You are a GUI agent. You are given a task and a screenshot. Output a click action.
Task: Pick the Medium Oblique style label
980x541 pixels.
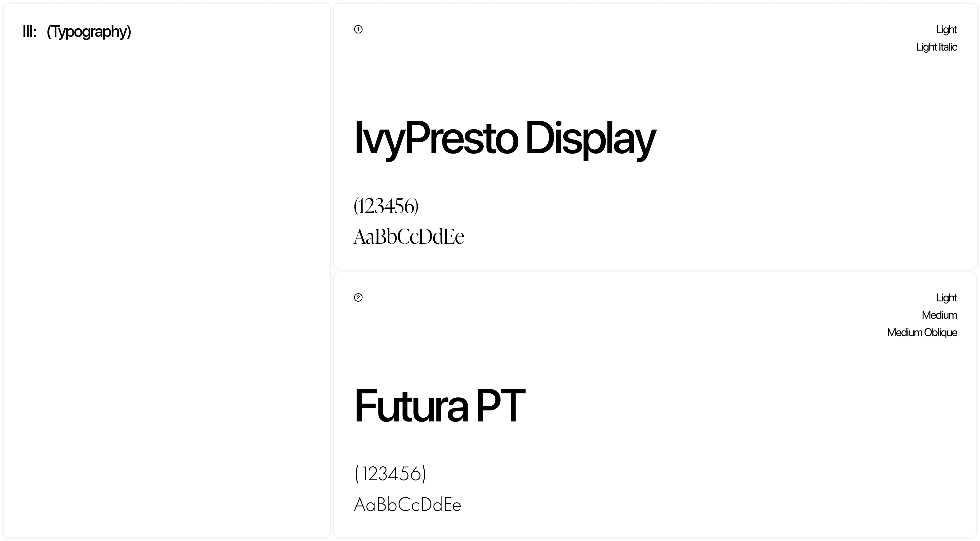pos(922,333)
